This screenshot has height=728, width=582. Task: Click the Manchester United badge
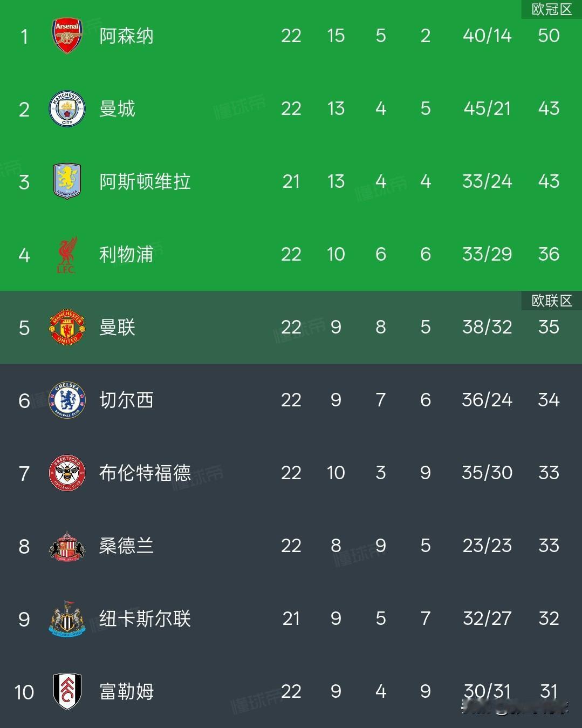[x=66, y=327]
